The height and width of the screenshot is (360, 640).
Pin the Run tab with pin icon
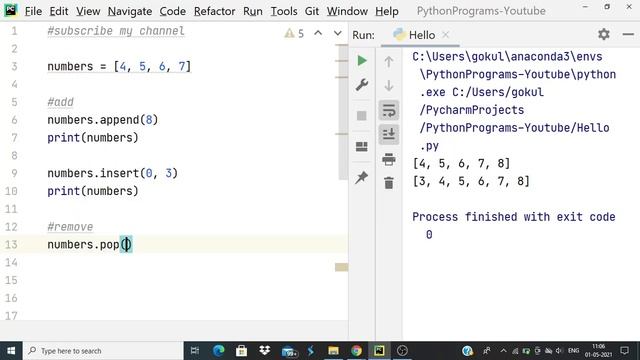(x=362, y=178)
